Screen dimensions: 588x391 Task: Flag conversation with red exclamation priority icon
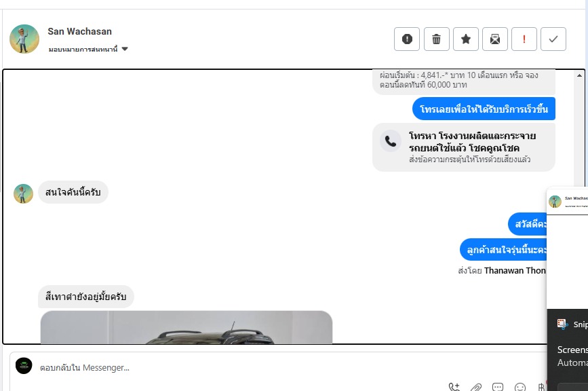tap(524, 39)
